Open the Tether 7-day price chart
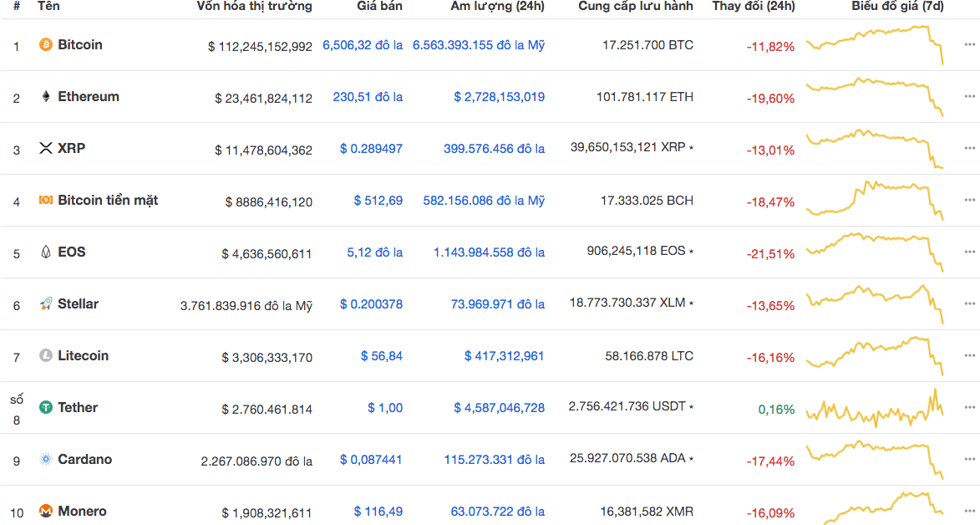980x525 pixels. pyautogui.click(x=875, y=407)
